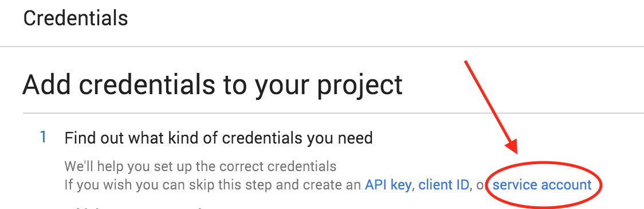This screenshot has height=209, width=644.
Task: Click the divider line below Credentials title
Action: [322, 46]
